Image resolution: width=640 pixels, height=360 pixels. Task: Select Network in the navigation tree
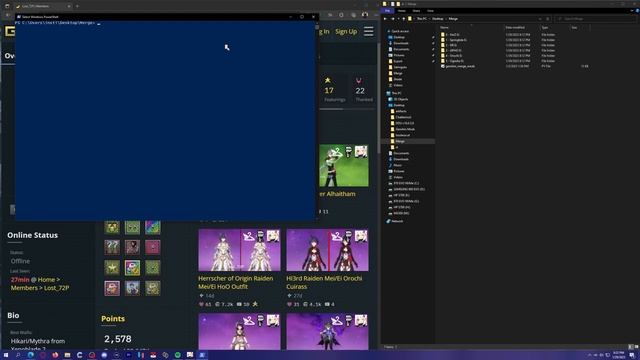397,221
